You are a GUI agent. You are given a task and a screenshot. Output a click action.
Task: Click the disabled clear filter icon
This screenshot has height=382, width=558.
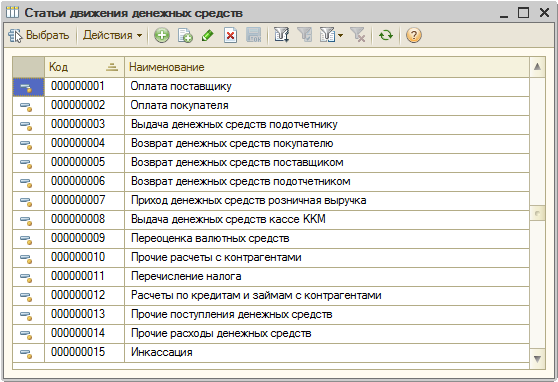(358, 35)
